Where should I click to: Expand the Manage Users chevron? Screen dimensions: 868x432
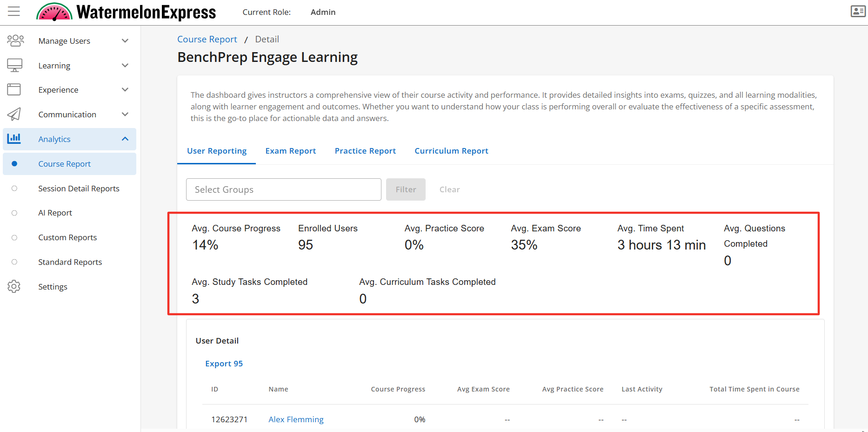point(125,41)
